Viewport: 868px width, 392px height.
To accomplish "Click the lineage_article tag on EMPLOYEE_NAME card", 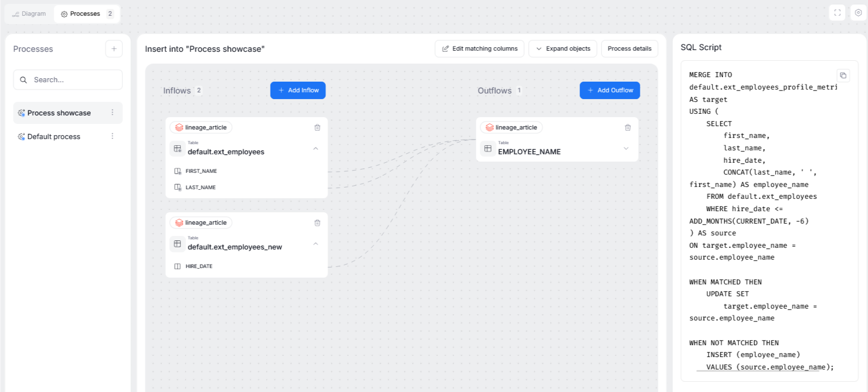I will click(511, 127).
